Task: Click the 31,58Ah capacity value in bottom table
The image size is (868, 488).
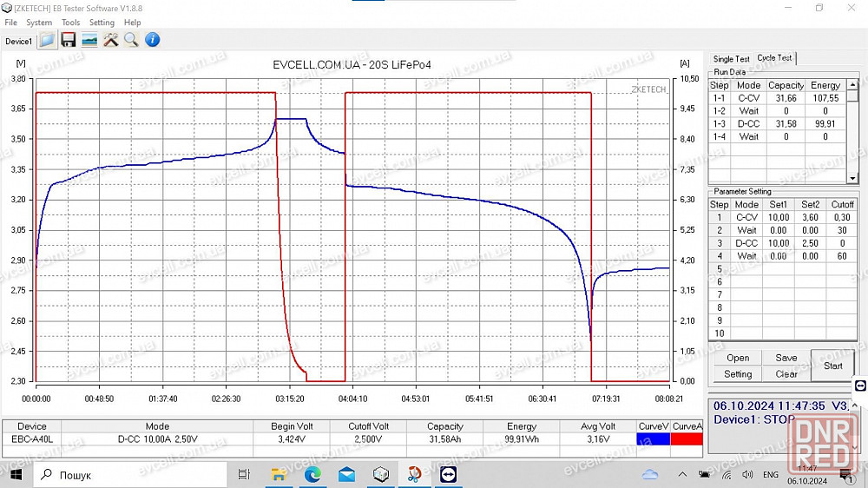Action: (445, 439)
